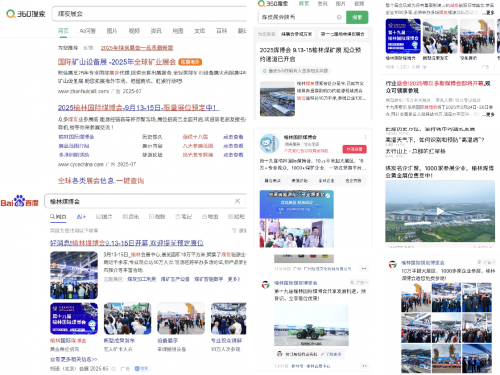The width and height of the screenshot is (500, 375).
Task: Click the green loader vehicle photo
Action: pyautogui.click(x=311, y=325)
